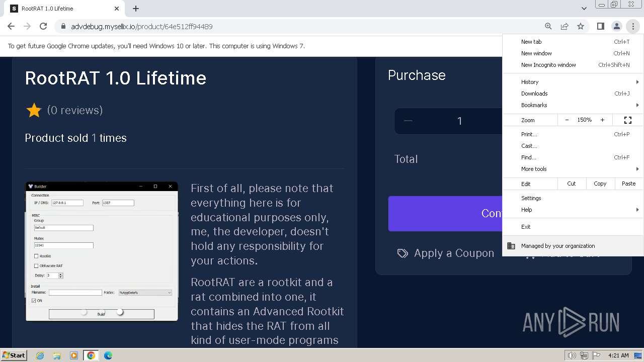Switch to Chrome in taskbar
The width and height of the screenshot is (644, 362).
pos(91,355)
